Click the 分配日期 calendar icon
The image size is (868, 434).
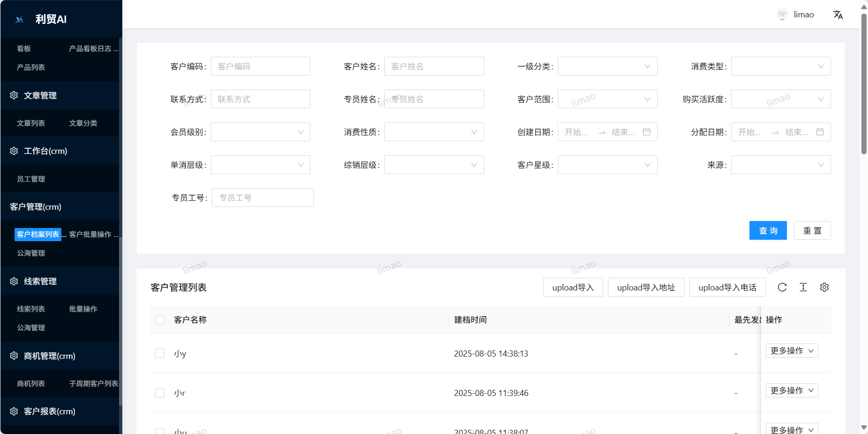(820, 132)
